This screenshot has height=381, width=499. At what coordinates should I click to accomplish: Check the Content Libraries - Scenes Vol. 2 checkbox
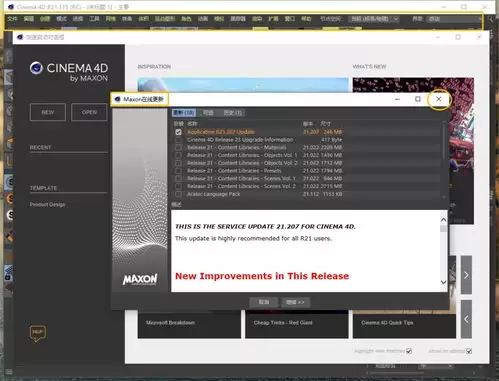[178, 186]
